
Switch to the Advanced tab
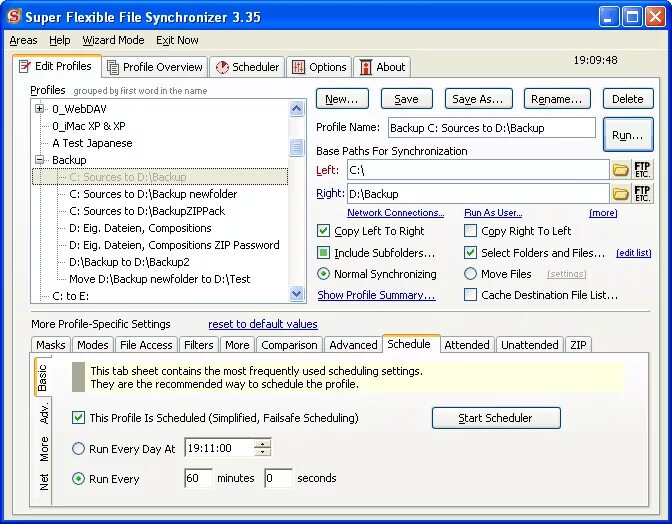click(x=353, y=345)
